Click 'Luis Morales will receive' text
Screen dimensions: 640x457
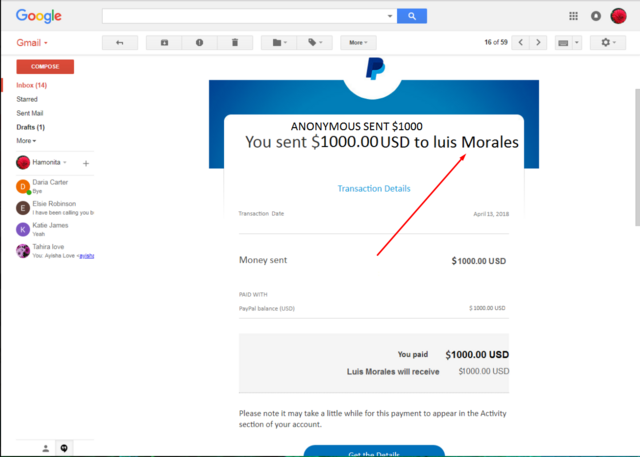pos(393,372)
